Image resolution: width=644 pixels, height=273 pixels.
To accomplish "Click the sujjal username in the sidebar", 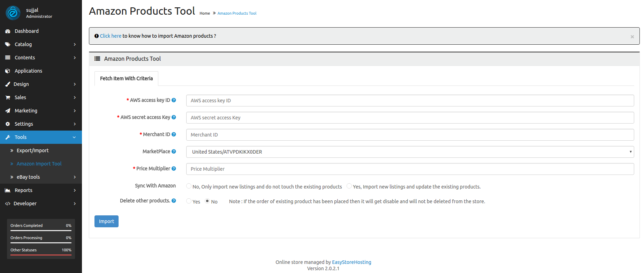I will tap(32, 10).
